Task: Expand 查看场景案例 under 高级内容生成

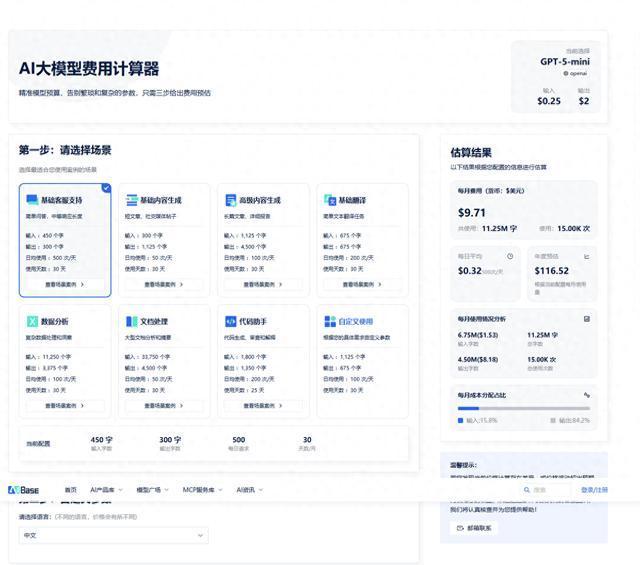Action: [263, 284]
